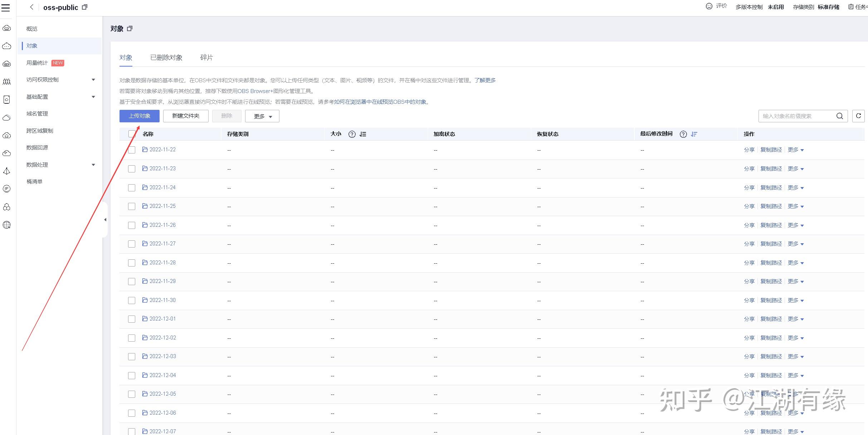The image size is (868, 435).
Task: Click the search magnifier icon
Action: pos(839,116)
